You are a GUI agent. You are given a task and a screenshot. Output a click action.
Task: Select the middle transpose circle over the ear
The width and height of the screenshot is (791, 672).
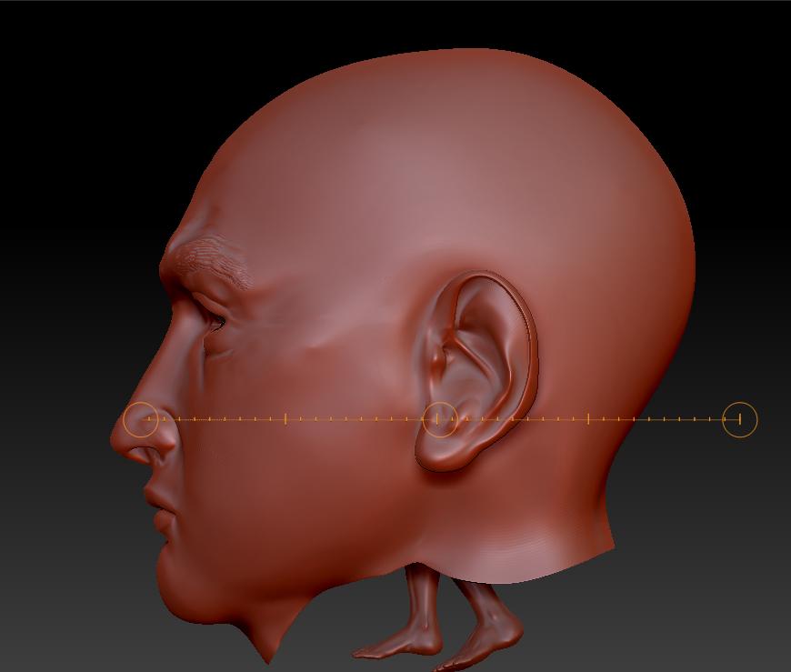[442, 417]
